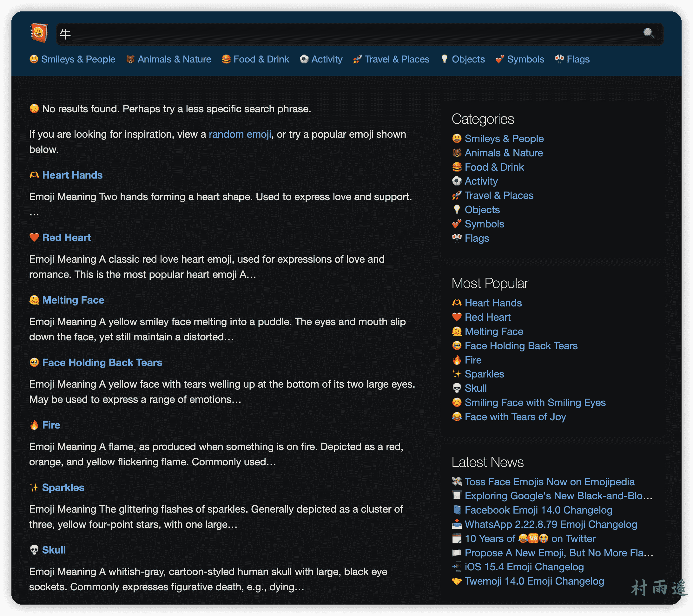The width and height of the screenshot is (693, 616).
Task: Open Symbols category in top navigation
Action: [x=525, y=59]
